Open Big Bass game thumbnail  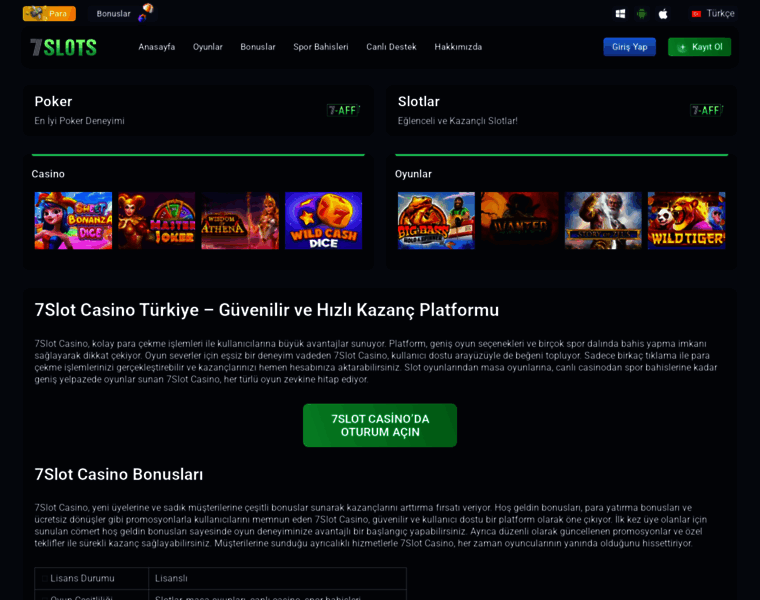(x=436, y=221)
